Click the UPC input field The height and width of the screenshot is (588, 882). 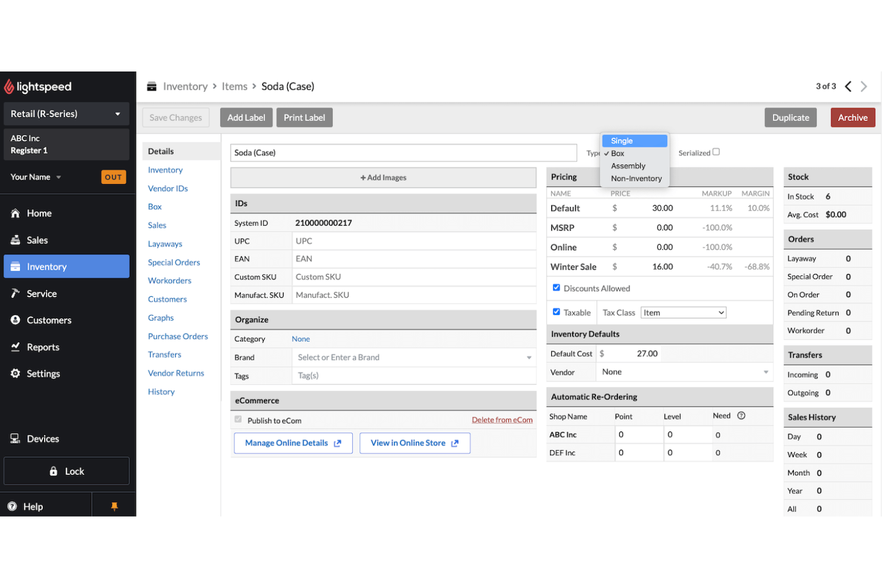414,241
